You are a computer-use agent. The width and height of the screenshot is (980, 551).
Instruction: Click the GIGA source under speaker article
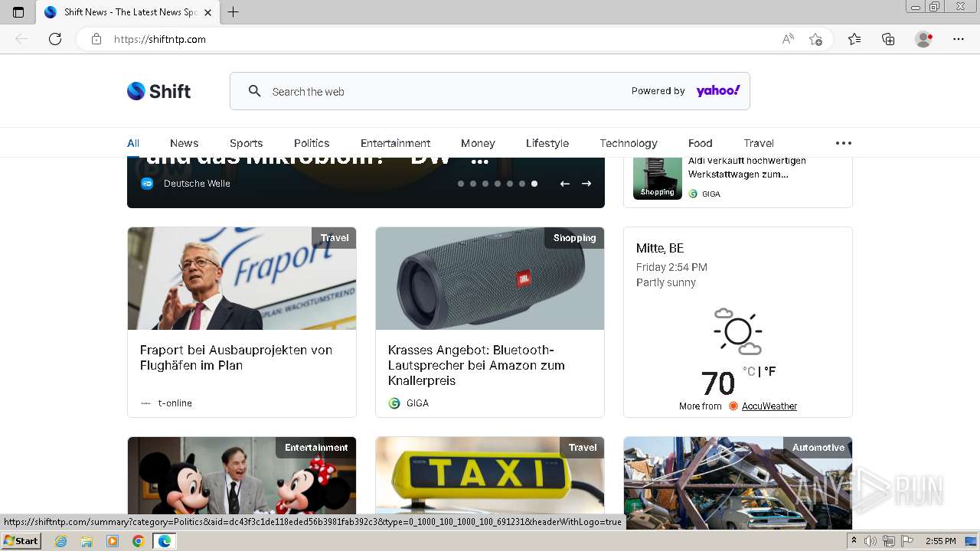click(x=417, y=403)
